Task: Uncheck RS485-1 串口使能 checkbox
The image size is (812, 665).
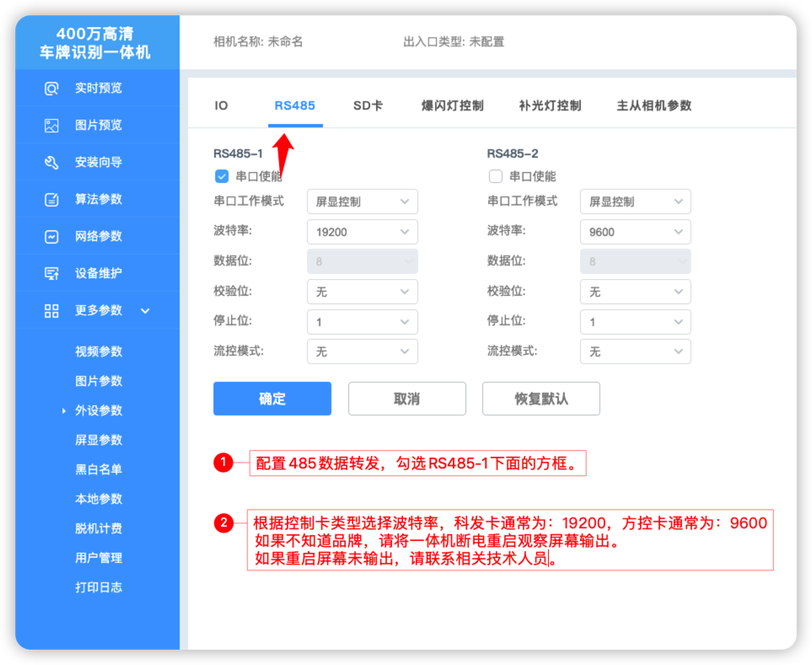Action: tap(222, 176)
